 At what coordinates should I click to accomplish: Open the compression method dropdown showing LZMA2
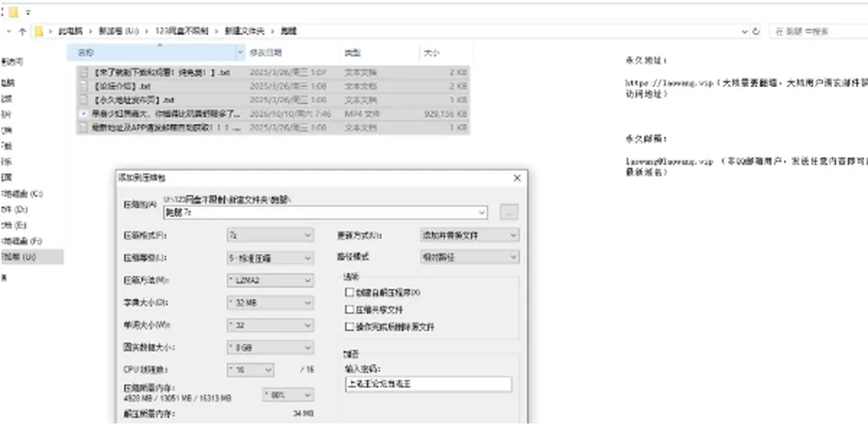click(x=270, y=280)
